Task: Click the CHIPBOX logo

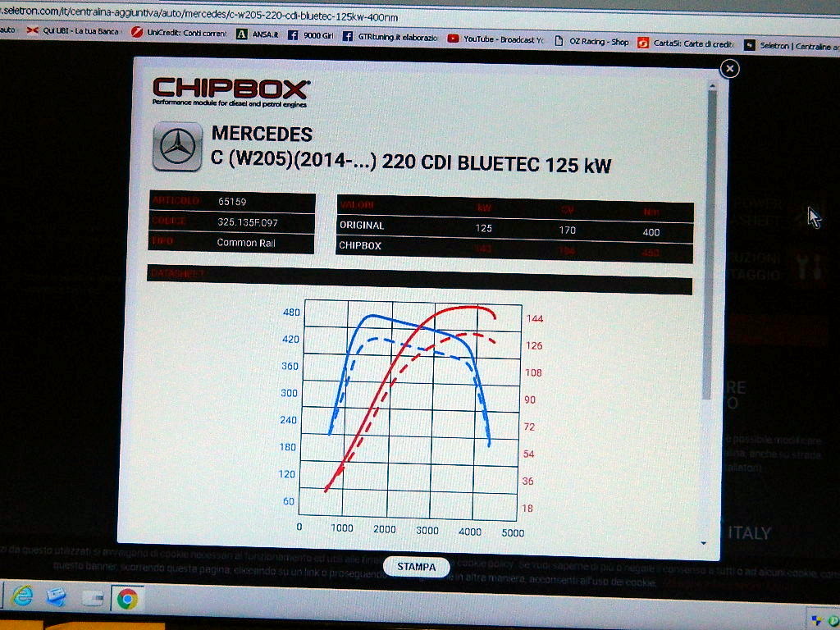Action: (231, 92)
